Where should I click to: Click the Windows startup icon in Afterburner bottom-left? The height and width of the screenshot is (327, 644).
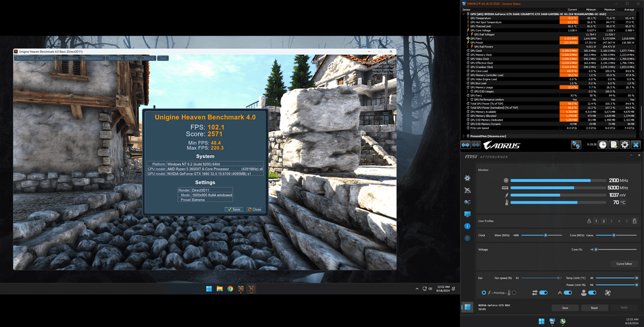[467, 307]
